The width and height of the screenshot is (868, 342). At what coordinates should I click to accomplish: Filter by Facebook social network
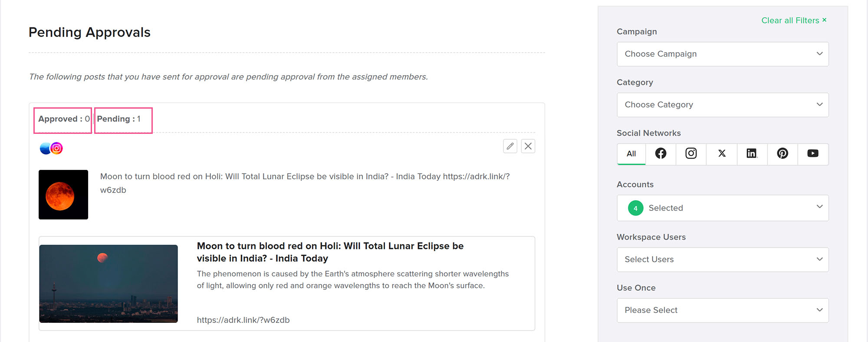[661, 154]
